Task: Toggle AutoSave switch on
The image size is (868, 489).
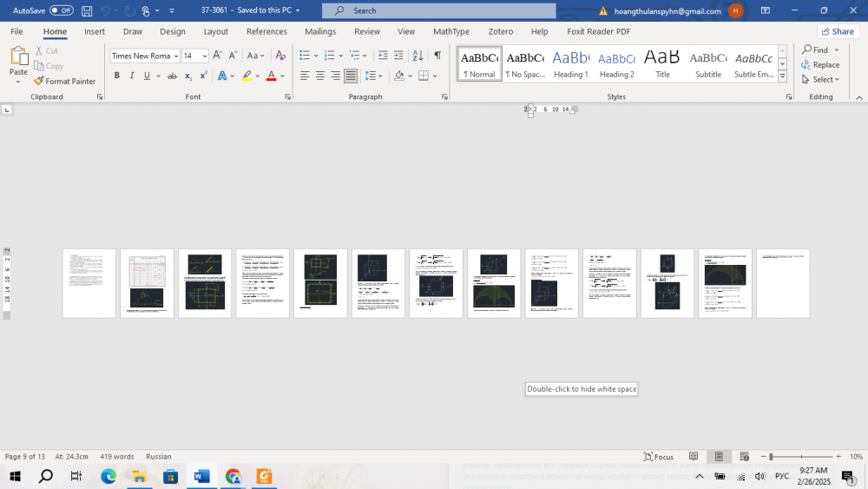Action: click(61, 10)
